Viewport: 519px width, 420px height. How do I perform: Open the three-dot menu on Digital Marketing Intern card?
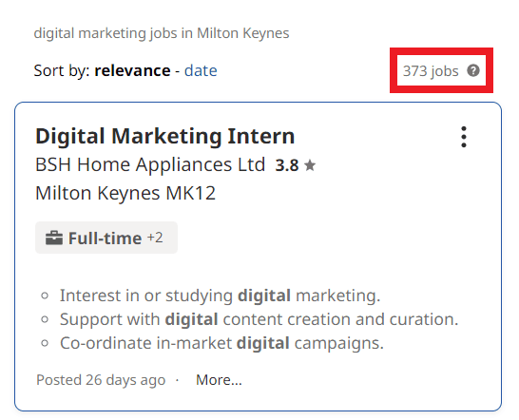click(x=464, y=137)
